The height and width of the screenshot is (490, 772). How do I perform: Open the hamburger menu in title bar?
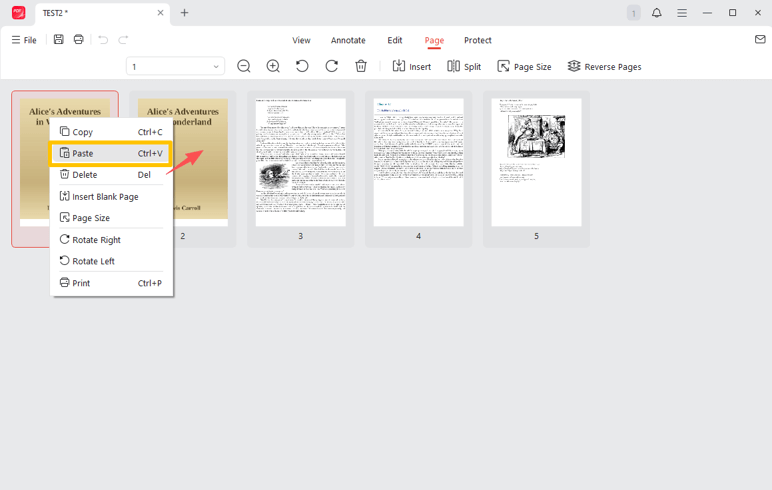click(682, 13)
